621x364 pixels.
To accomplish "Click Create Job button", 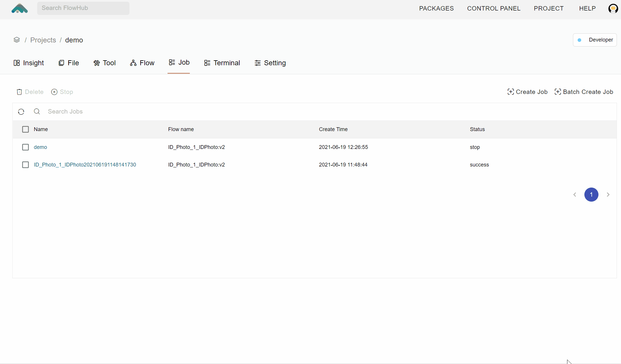I will coord(527,92).
